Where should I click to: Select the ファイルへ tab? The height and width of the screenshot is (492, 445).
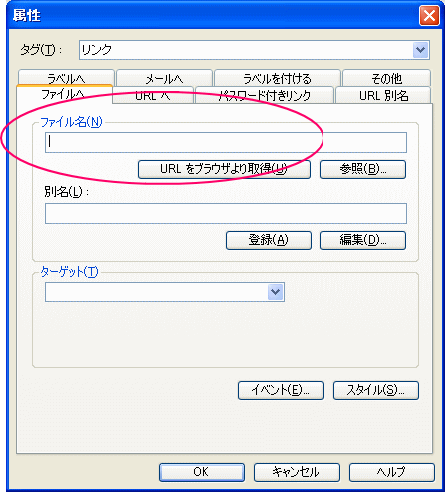point(64,94)
